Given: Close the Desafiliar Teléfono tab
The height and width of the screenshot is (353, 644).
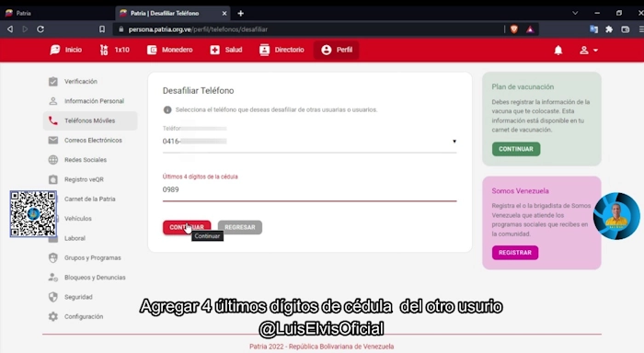Looking at the screenshot, I should pos(224,13).
